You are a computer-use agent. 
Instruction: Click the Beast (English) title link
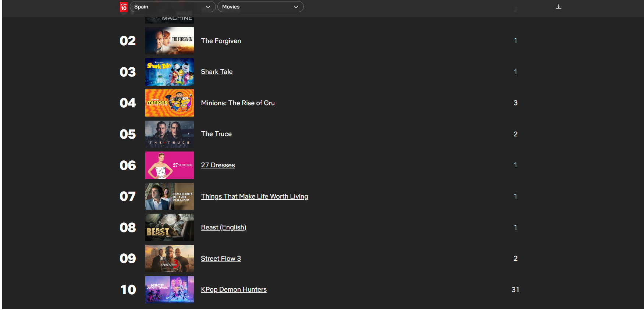[223, 227]
